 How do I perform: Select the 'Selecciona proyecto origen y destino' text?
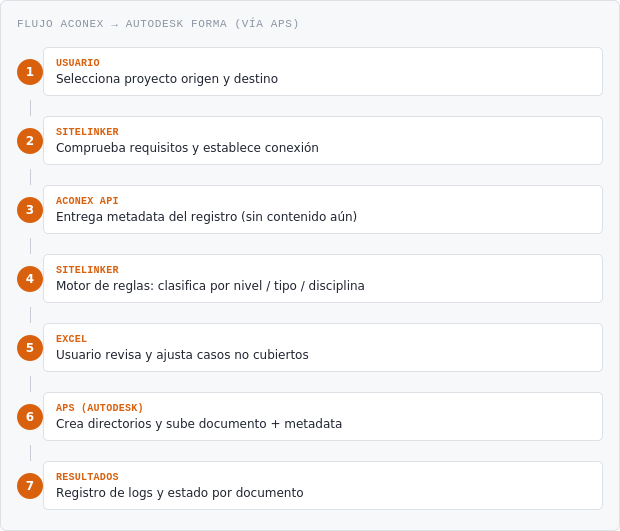pyautogui.click(x=167, y=79)
